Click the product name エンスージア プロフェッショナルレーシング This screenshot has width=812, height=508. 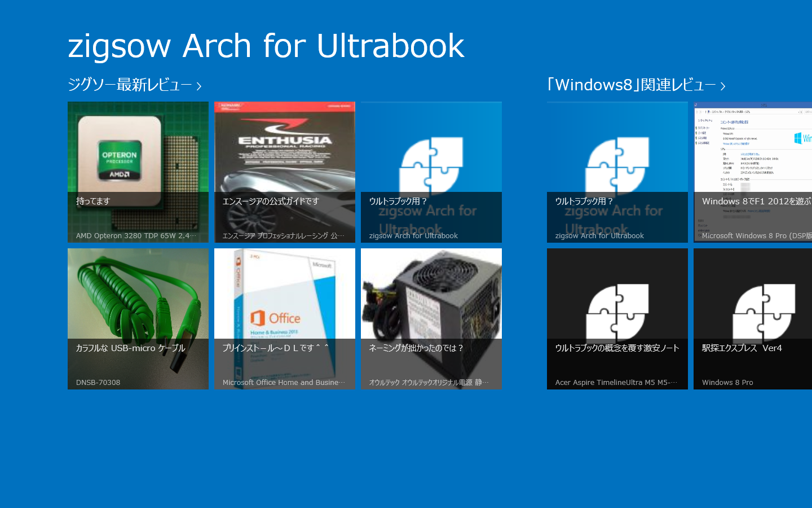tap(284, 235)
